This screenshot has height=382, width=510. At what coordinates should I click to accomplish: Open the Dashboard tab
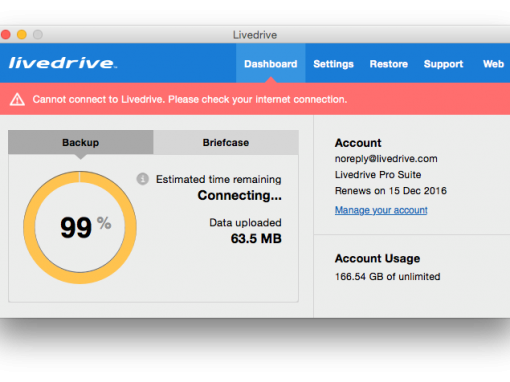click(x=271, y=63)
